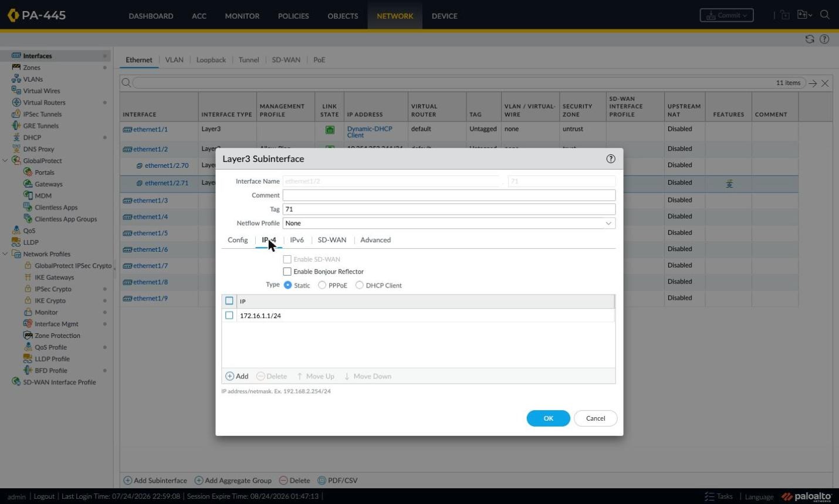Click Add Subinterface at the bottom
The width and height of the screenshot is (839, 504).
coord(155,480)
